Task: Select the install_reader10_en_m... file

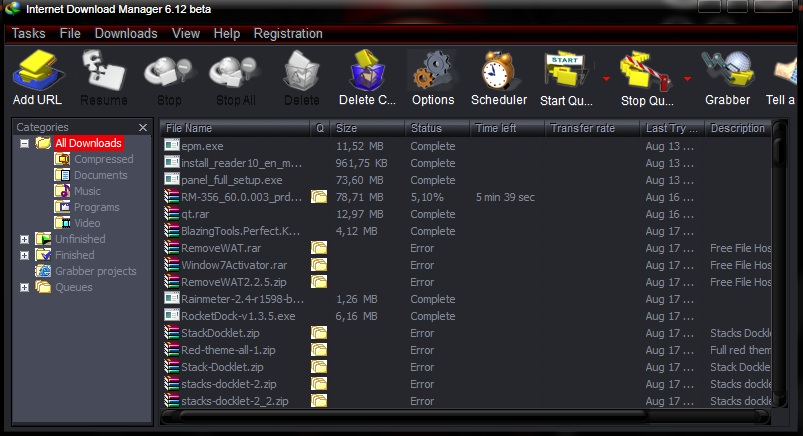Action: [241, 163]
